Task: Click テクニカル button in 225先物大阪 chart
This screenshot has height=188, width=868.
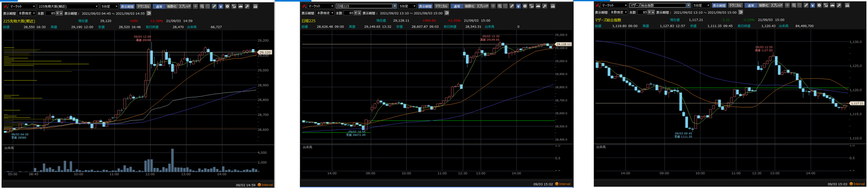Action: [x=144, y=6]
